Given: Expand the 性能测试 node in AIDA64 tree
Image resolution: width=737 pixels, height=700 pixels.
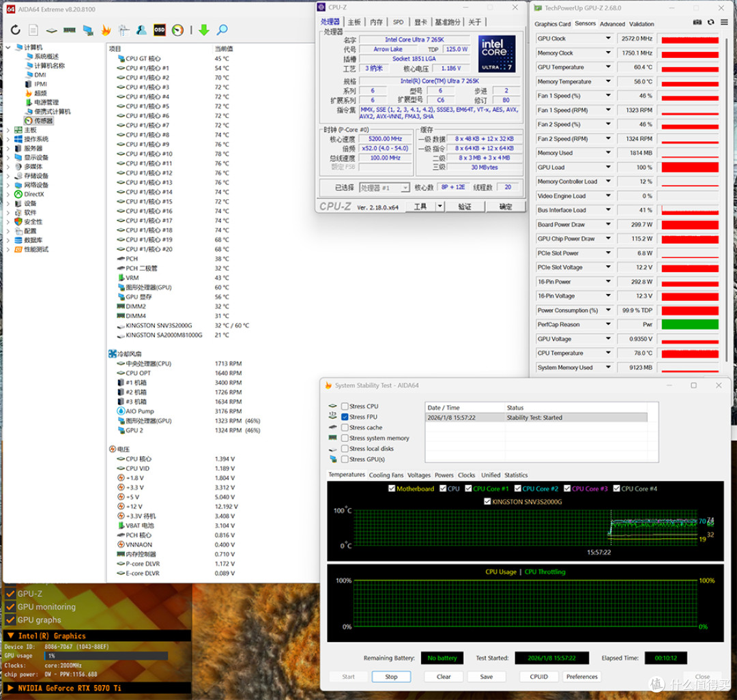Looking at the screenshot, I should click(8, 250).
